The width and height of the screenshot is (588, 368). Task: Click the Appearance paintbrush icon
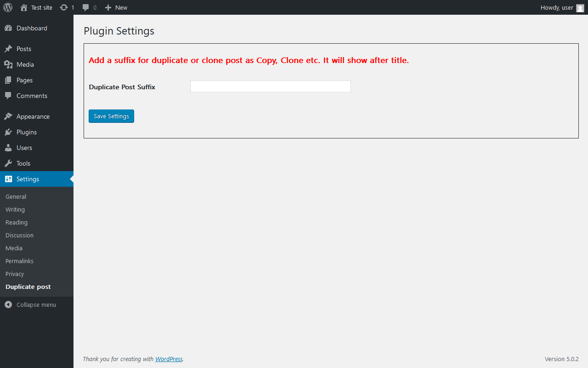click(8, 116)
